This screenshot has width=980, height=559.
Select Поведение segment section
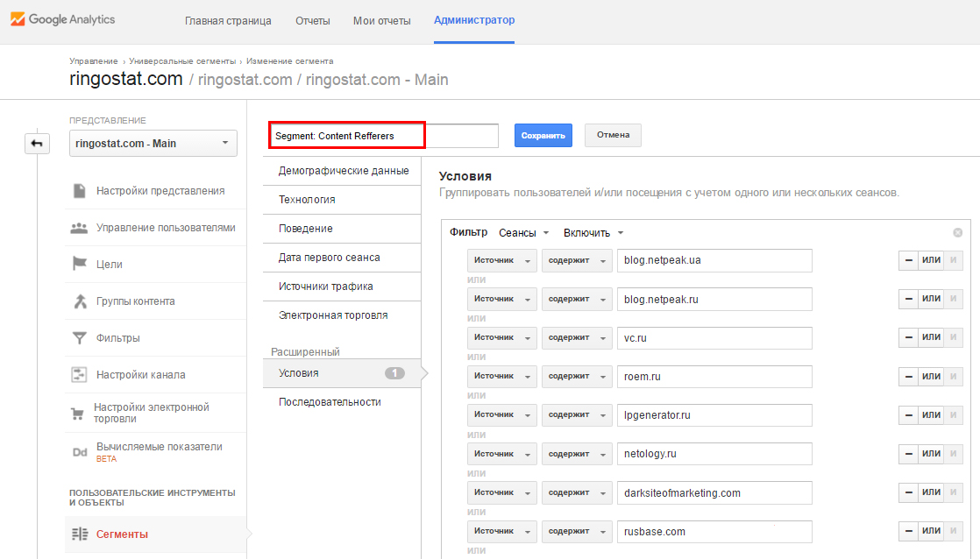point(342,229)
